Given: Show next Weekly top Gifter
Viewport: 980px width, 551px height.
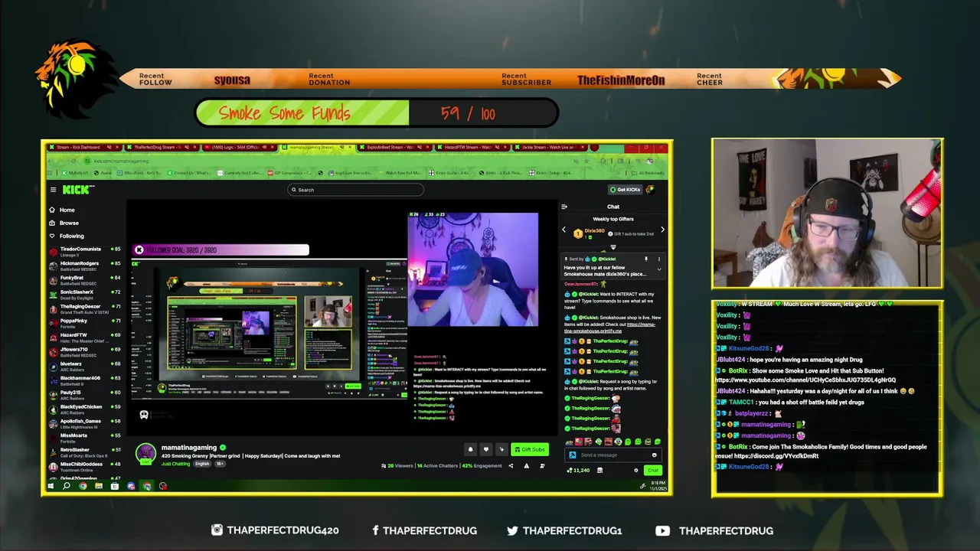Looking at the screenshot, I should [662, 230].
